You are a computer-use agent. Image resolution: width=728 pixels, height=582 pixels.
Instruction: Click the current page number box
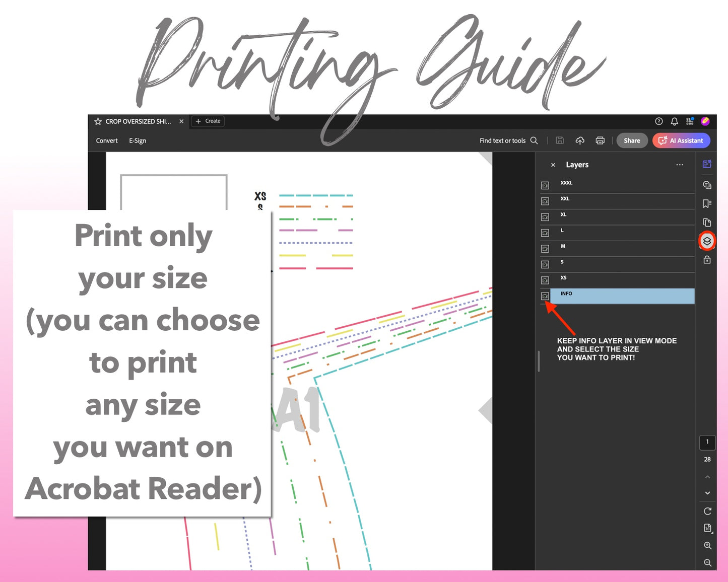pyautogui.click(x=707, y=442)
